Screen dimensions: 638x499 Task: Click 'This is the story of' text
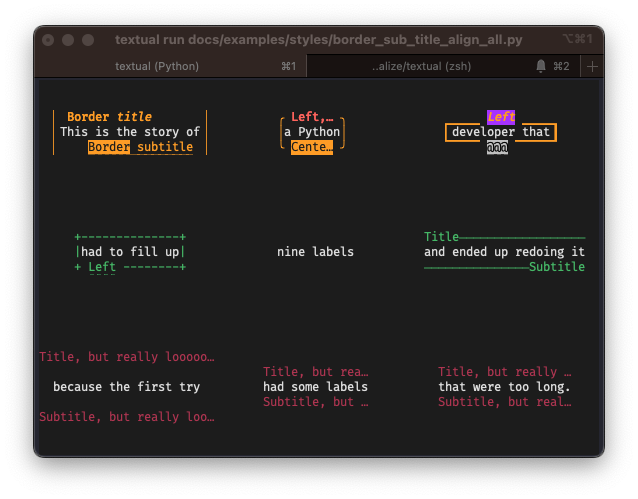[130, 132]
